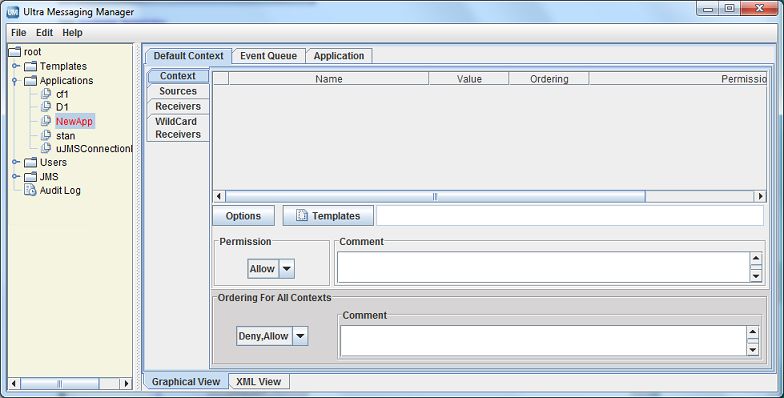Switch to the XML View tab
Screen dimensions: 784x398
pos(258,382)
